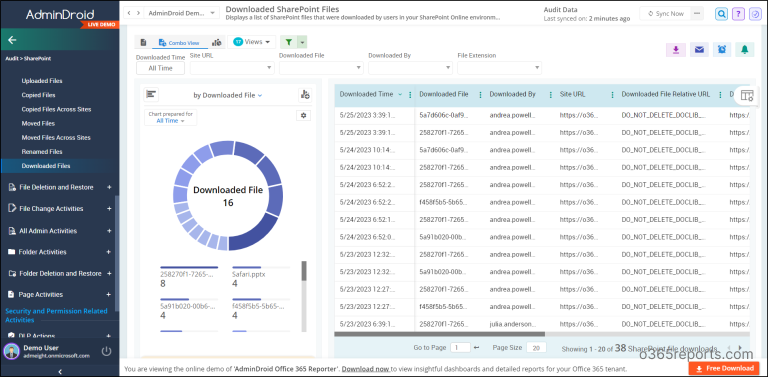Open the Downloaded File Relative URL column menu dots
This screenshot has width=768, height=377.
(720, 94)
